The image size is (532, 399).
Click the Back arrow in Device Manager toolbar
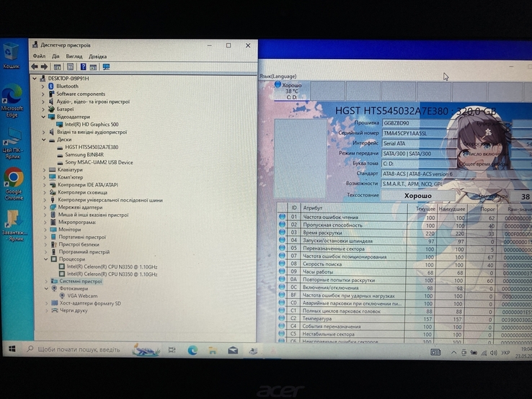pyautogui.click(x=35, y=67)
